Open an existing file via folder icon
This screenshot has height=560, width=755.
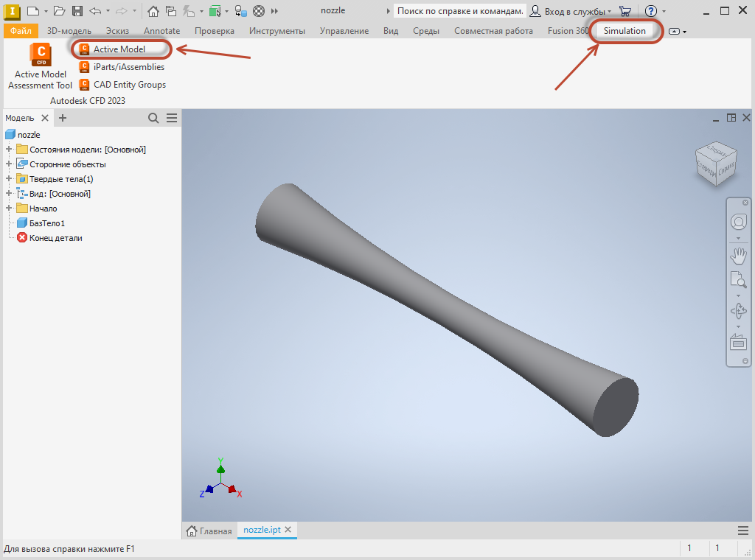59,10
